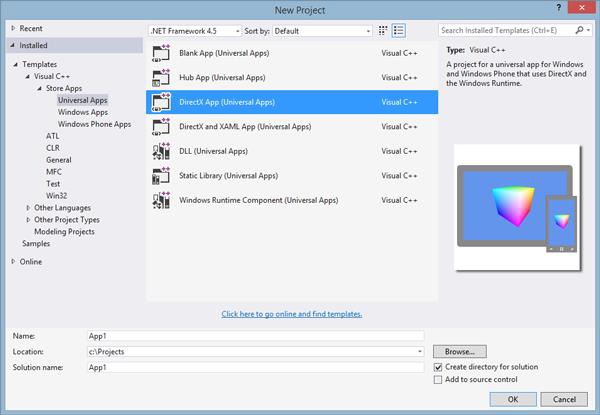
Task: Select Universal Apps in the tree
Action: coord(83,100)
